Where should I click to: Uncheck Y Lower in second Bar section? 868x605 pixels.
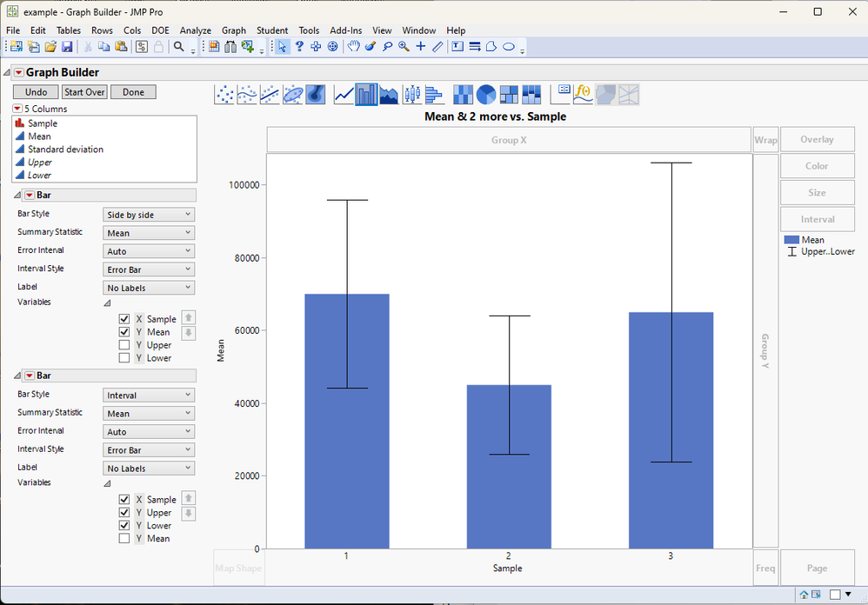[x=124, y=525]
